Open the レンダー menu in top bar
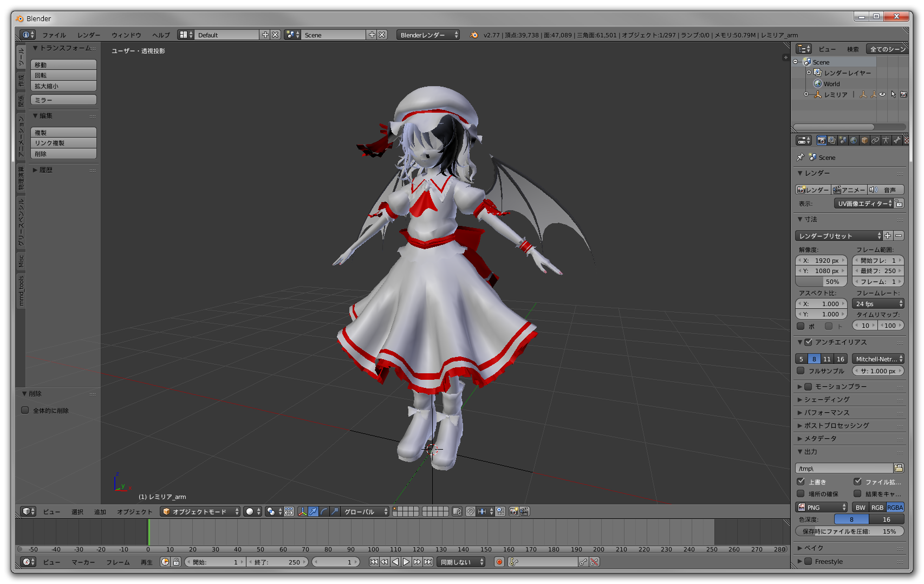Viewport: 924px width, 584px height. (88, 35)
